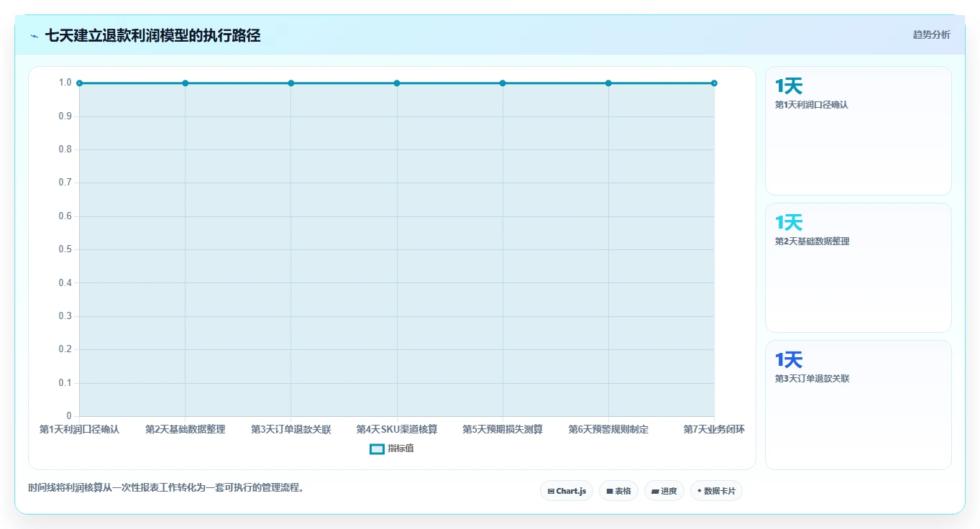Image resolution: width=980 pixels, height=529 pixels.
Task: Click the data point for 第5天预期损失测算
Action: 503,83
